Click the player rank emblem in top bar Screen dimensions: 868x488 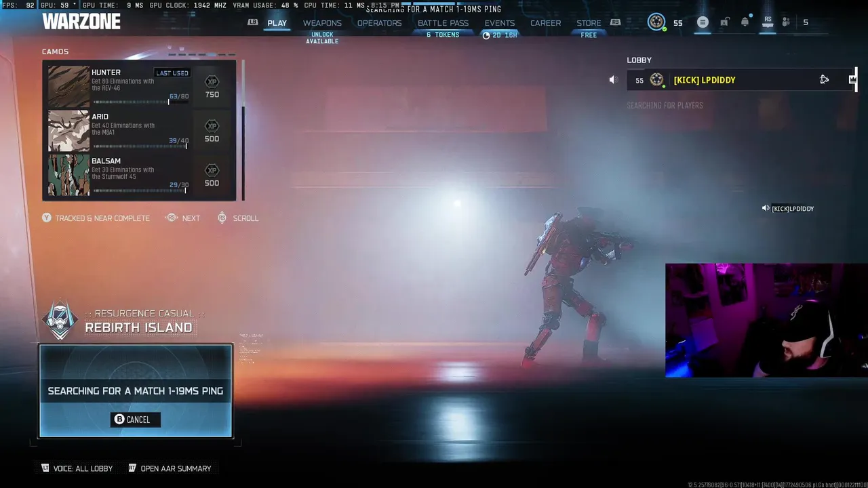coord(656,22)
